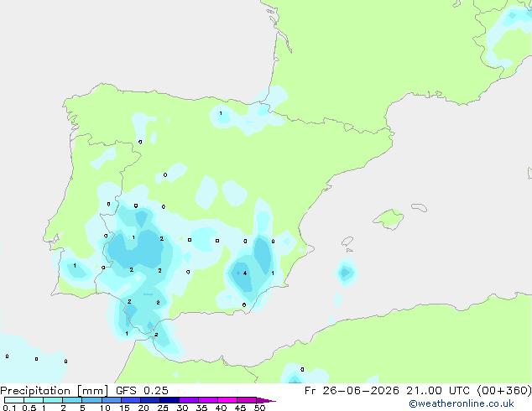
Task: Select the 20–25 mm dark blue legend swatch
Action: tap(150, 400)
